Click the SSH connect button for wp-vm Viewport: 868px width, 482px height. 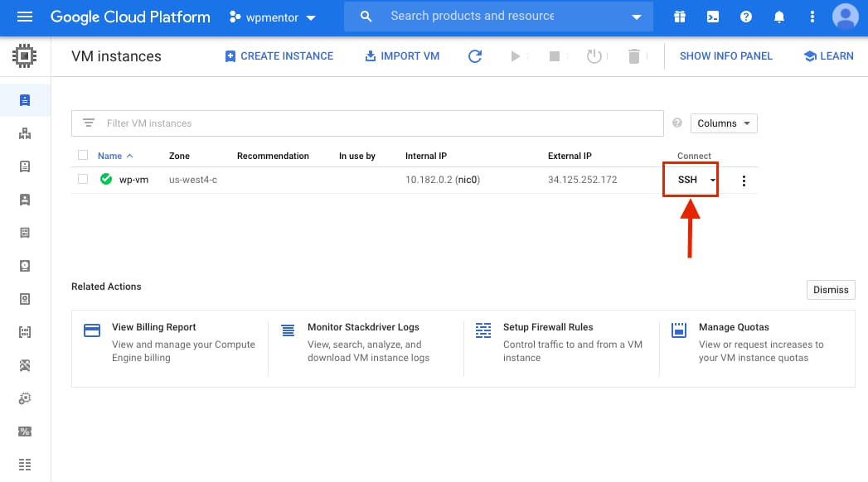point(687,180)
